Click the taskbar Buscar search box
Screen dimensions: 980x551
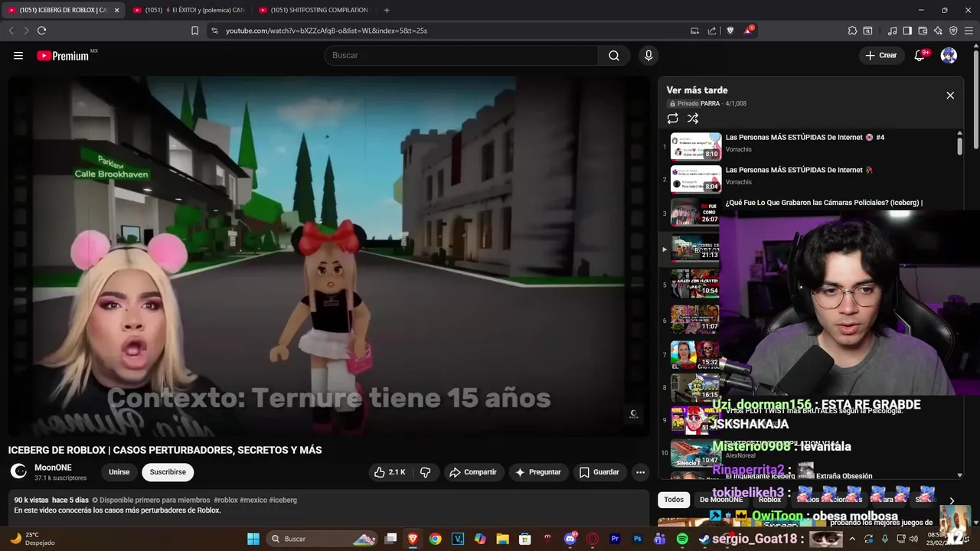[x=322, y=539]
